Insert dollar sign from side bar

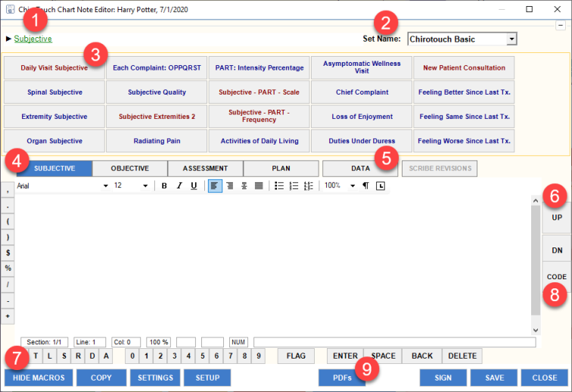click(8, 253)
